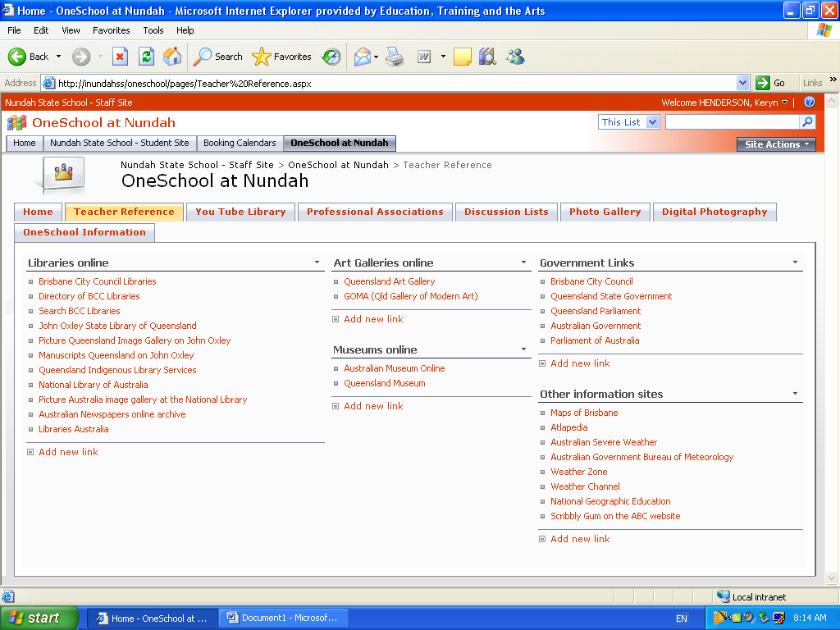The height and width of the screenshot is (630, 840).
Task: Open the Word edit dropdown arrow
Action: pyautogui.click(x=443, y=57)
